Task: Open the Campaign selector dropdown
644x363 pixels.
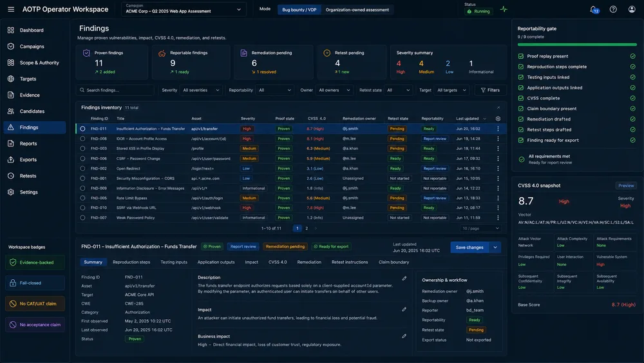Action: 184,9
